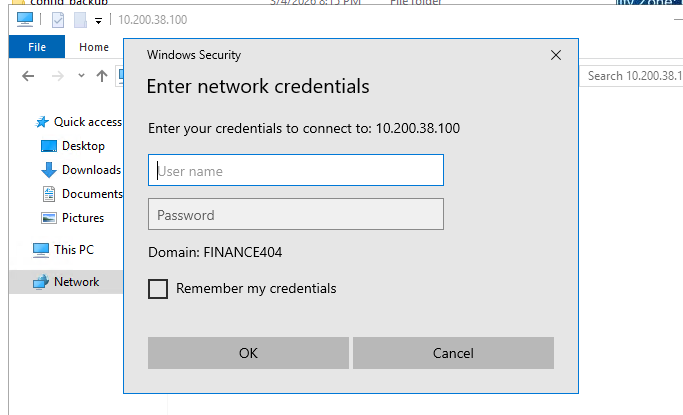Click into the Password field
The height and width of the screenshot is (415, 683).
point(295,215)
